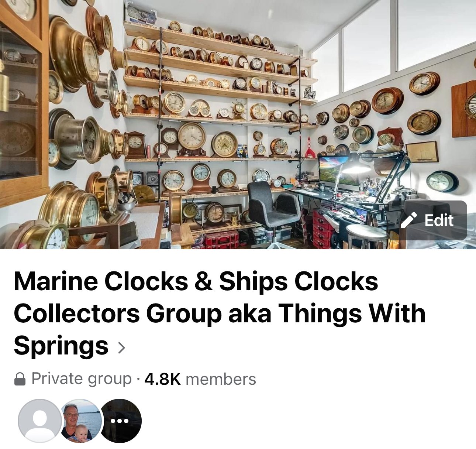Click the Edit cover photo button
This screenshot has width=476, height=449.
(x=428, y=220)
